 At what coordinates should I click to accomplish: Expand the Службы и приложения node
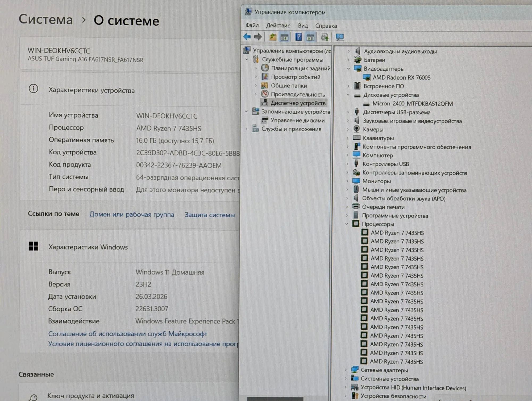coord(246,129)
